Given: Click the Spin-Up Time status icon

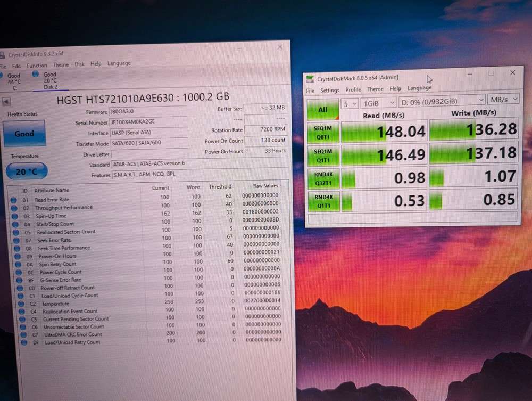Looking at the screenshot, I should click(14, 216).
